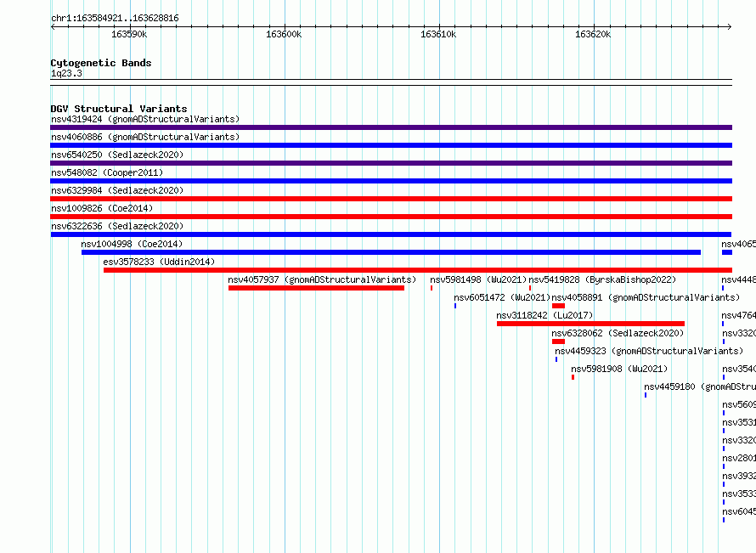756x553 pixels.
Task: Click the truncated nsv3533 label
Action: tap(739, 494)
